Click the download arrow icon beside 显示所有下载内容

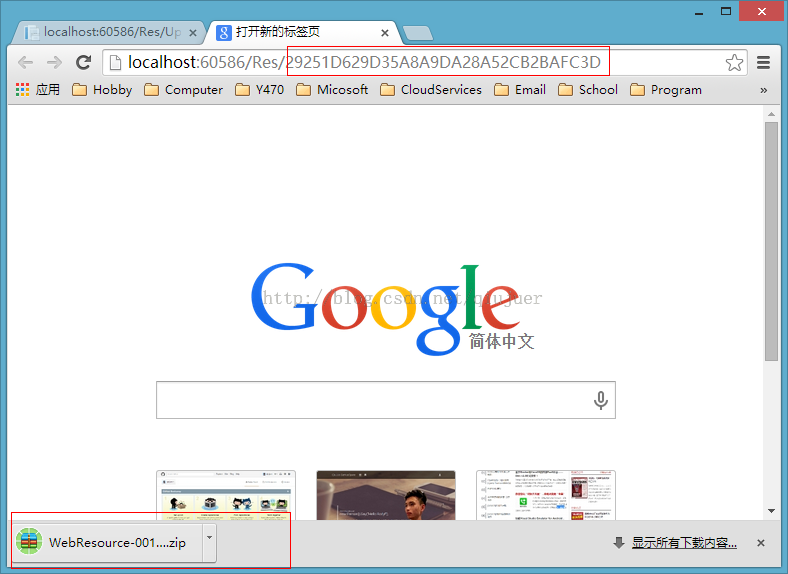click(x=619, y=543)
